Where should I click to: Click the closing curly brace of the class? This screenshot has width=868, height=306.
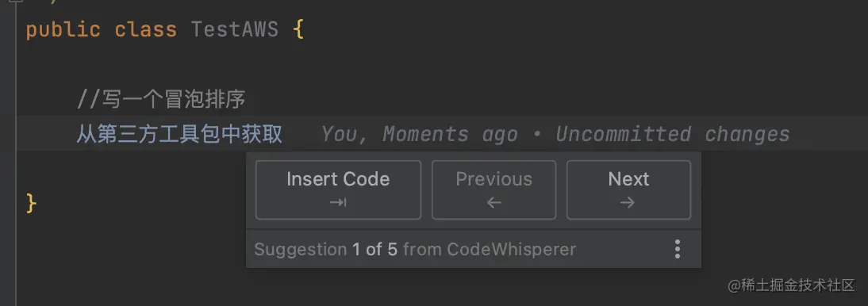(x=31, y=203)
